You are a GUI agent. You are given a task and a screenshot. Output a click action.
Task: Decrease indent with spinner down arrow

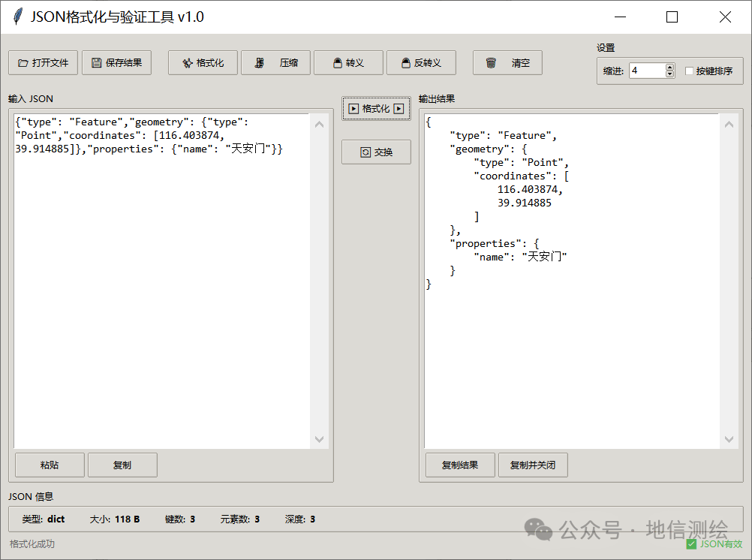(669, 74)
